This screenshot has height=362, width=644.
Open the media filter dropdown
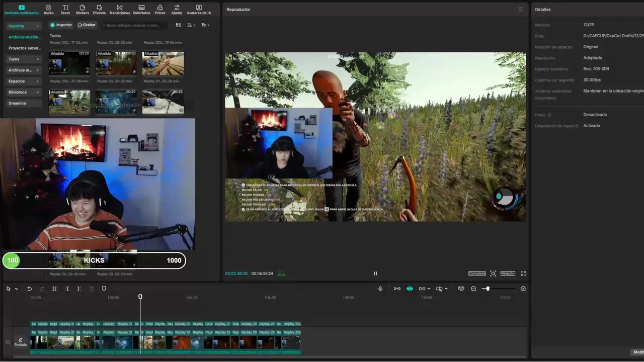205,25
